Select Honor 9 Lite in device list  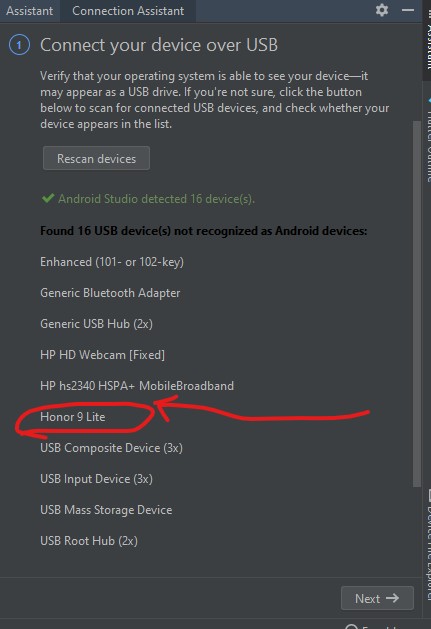73,417
